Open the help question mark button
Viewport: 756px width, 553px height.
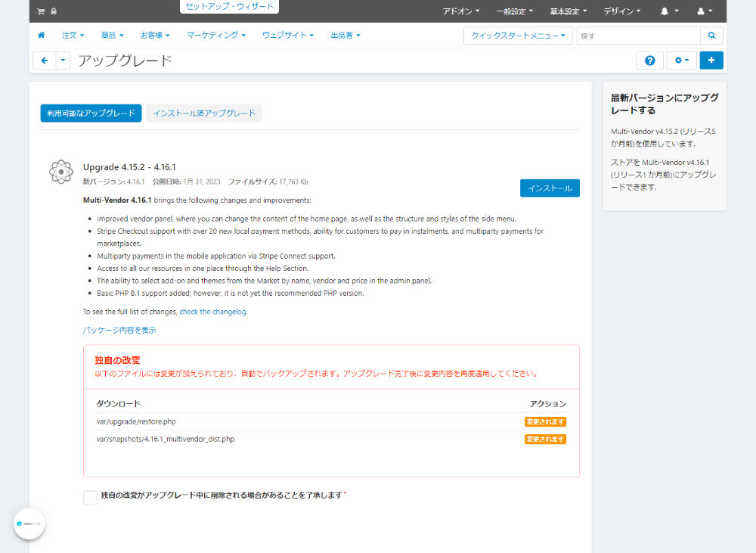coord(650,61)
